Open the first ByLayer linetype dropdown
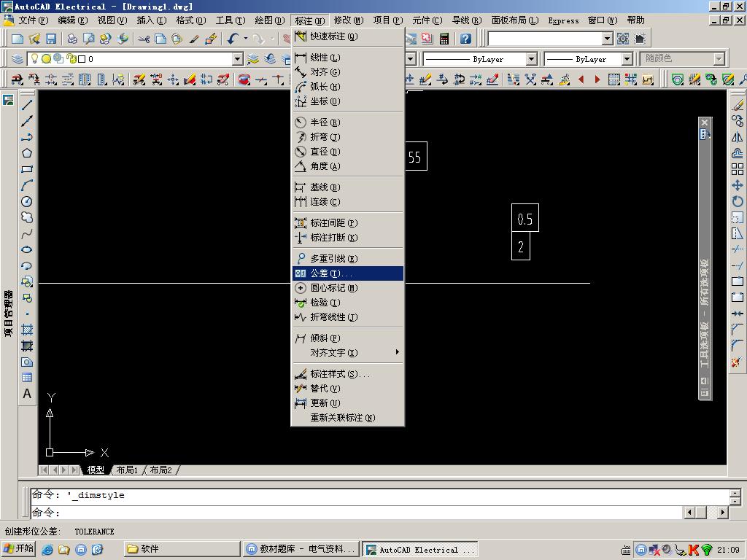The height and width of the screenshot is (560, 747). 531,59
